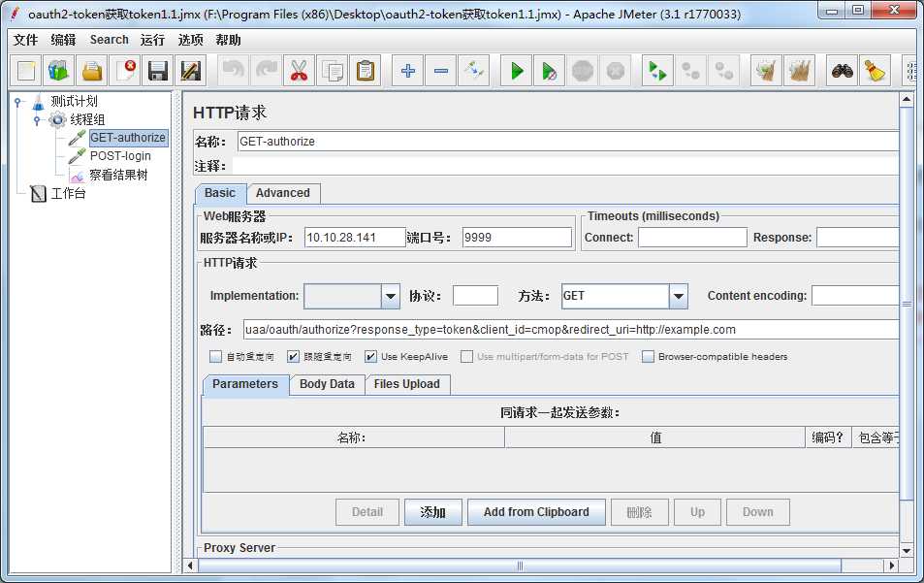This screenshot has height=583, width=924.
Task: Click the Down button
Action: click(x=758, y=512)
